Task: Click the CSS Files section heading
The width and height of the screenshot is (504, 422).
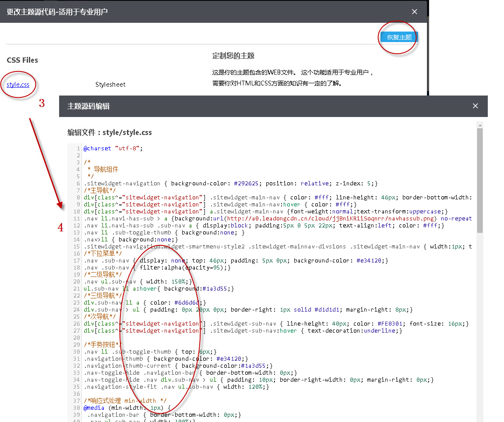Action: (22, 60)
